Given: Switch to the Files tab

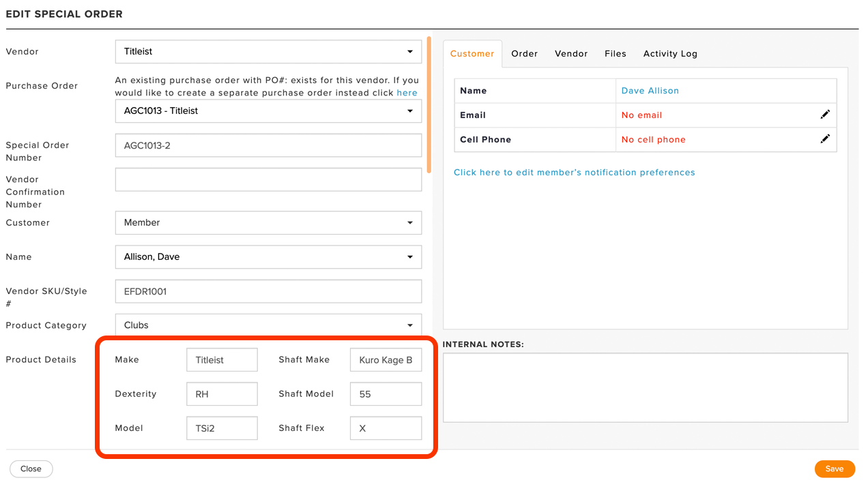Looking at the screenshot, I should 616,54.
